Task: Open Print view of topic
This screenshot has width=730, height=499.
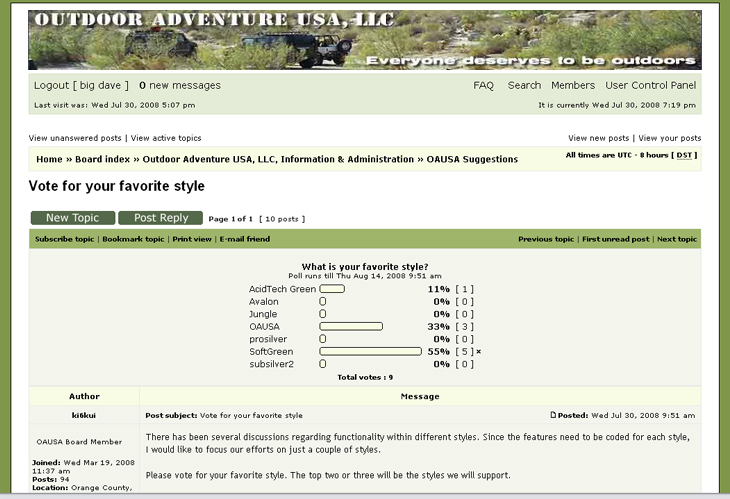Action: coord(192,240)
